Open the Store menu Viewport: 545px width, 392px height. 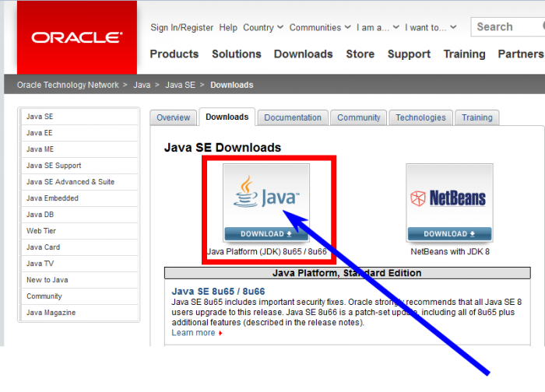pyautogui.click(x=360, y=54)
